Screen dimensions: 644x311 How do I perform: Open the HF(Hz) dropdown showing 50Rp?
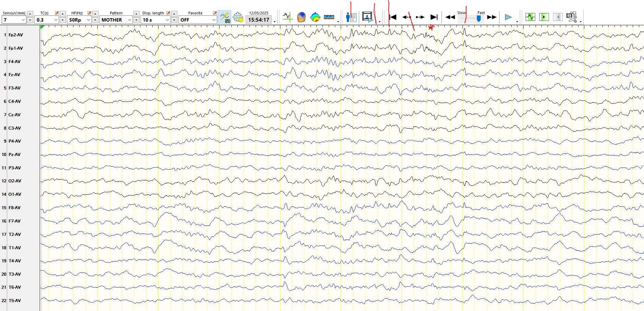(79, 20)
